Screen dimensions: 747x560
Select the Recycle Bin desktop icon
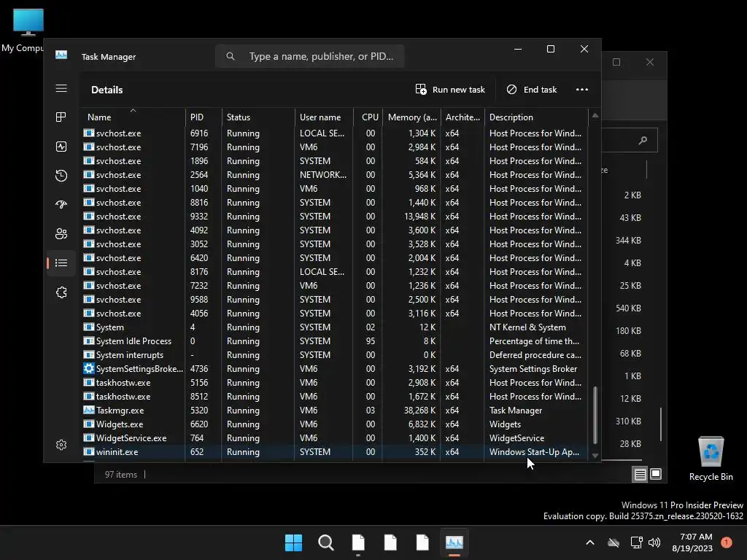click(x=711, y=458)
